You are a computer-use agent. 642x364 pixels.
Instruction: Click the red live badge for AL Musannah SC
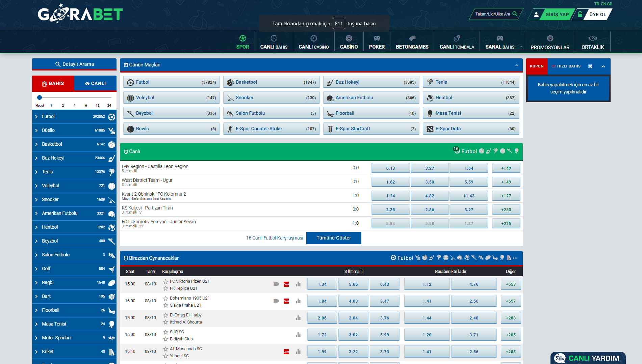[x=286, y=352]
